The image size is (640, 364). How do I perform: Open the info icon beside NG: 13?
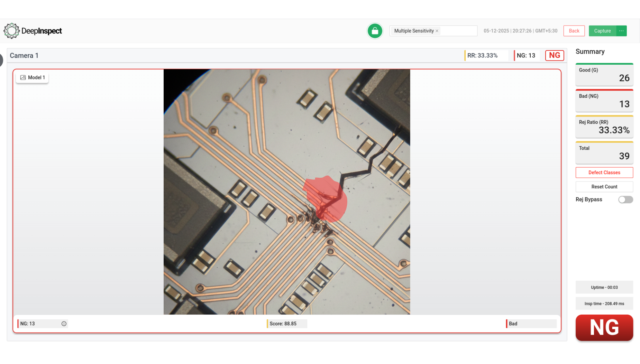click(x=64, y=324)
